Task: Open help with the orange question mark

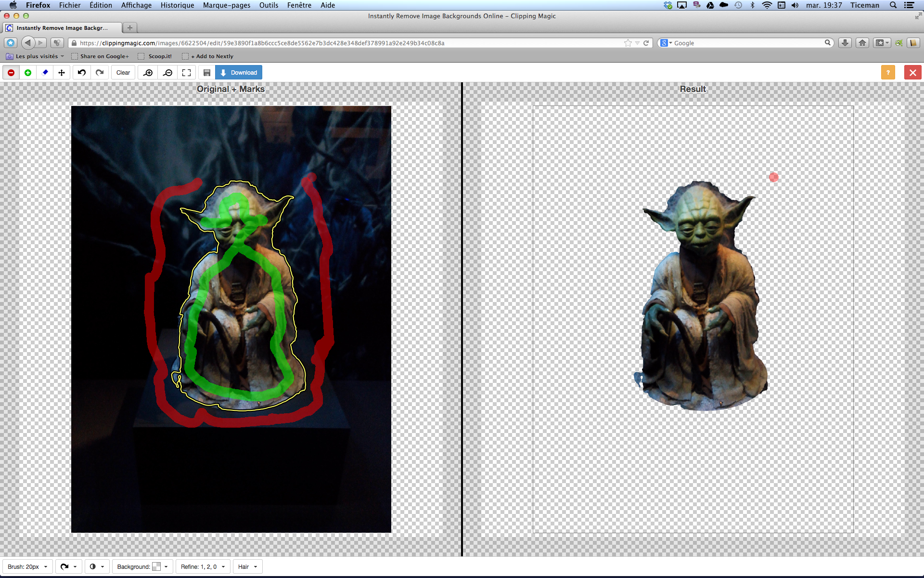Action: [888, 73]
